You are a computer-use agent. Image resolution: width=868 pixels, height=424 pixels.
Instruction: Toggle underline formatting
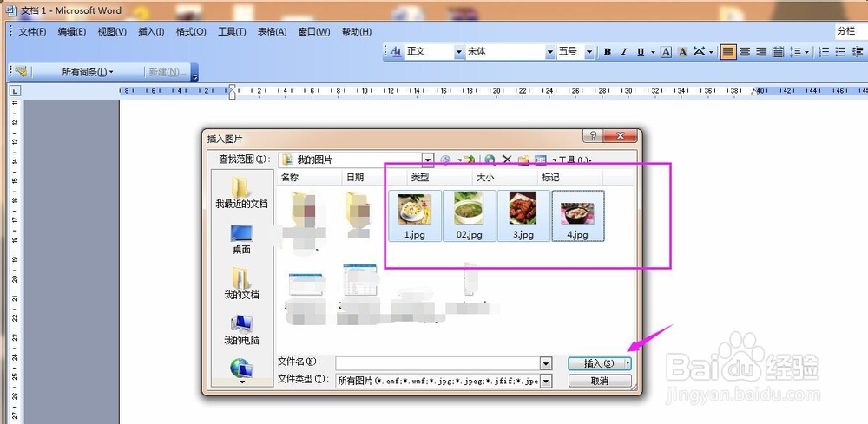(x=641, y=52)
